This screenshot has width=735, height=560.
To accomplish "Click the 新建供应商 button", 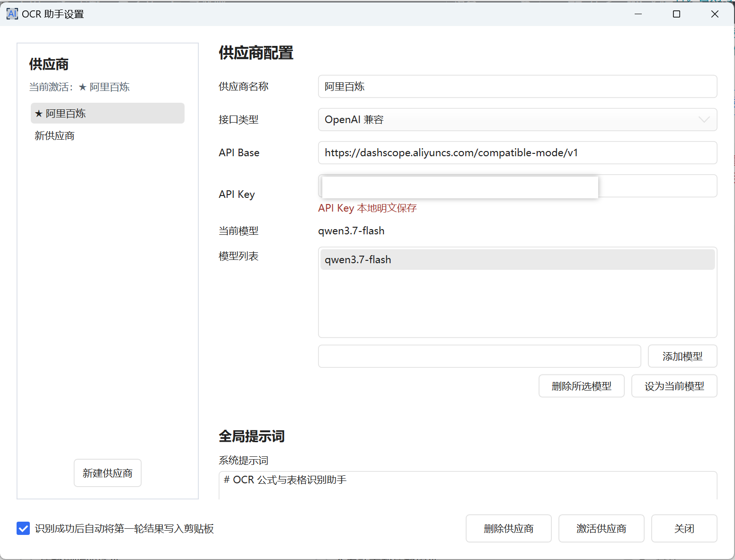I will coord(107,473).
